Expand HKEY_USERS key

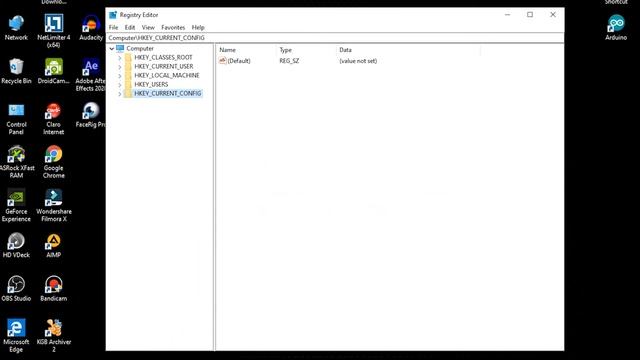(x=120, y=84)
